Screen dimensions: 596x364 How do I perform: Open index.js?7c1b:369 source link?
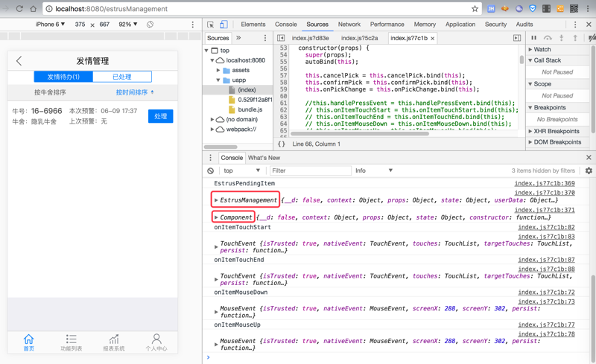[x=544, y=183]
